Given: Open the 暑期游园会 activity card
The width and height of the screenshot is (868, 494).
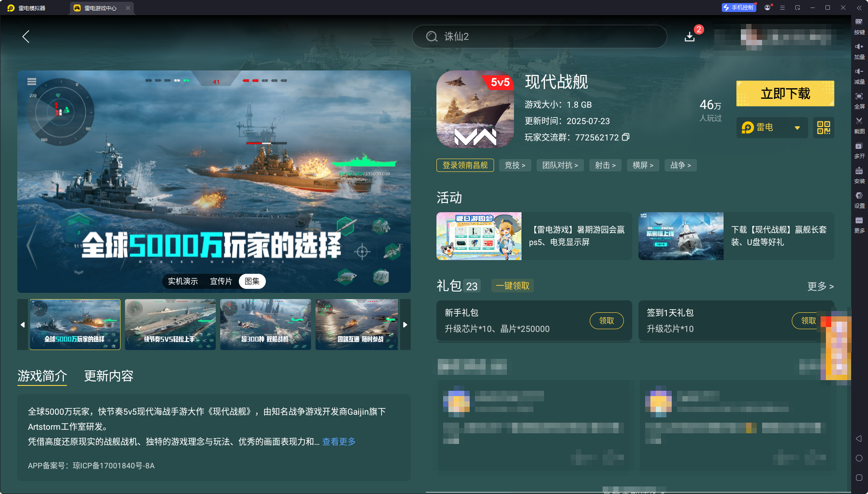Looking at the screenshot, I should coord(534,236).
